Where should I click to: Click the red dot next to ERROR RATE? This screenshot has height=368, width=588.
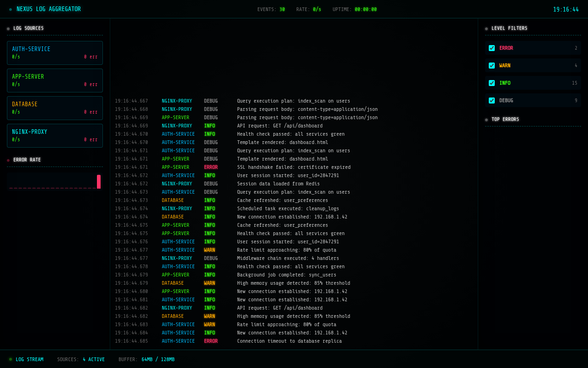(7, 160)
